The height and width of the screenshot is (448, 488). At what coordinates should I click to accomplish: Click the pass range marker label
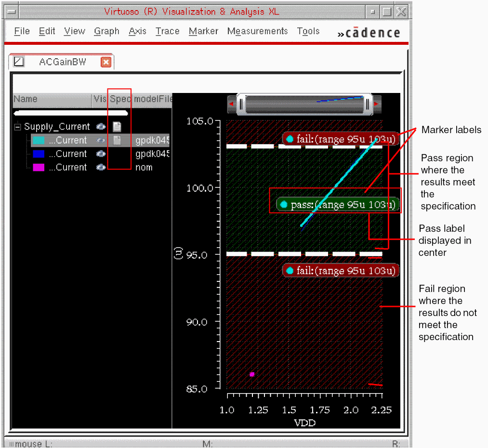338,205
